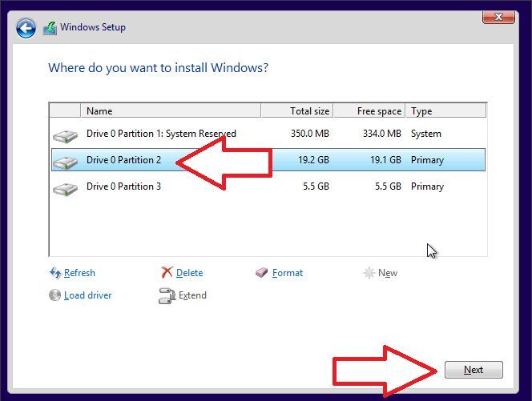Viewport: 532px width, 401px height.
Task: Click the 'Where do you want to install Windows?' heading
Action: click(158, 68)
